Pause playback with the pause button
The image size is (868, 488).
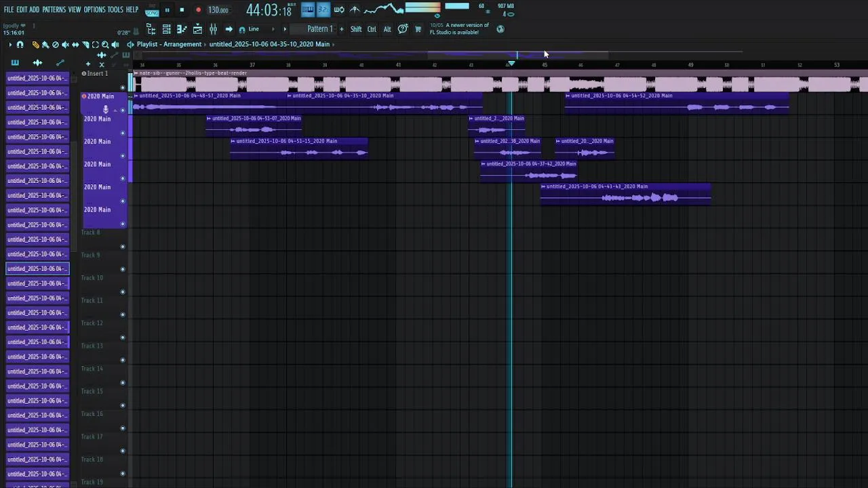pyautogui.click(x=167, y=10)
